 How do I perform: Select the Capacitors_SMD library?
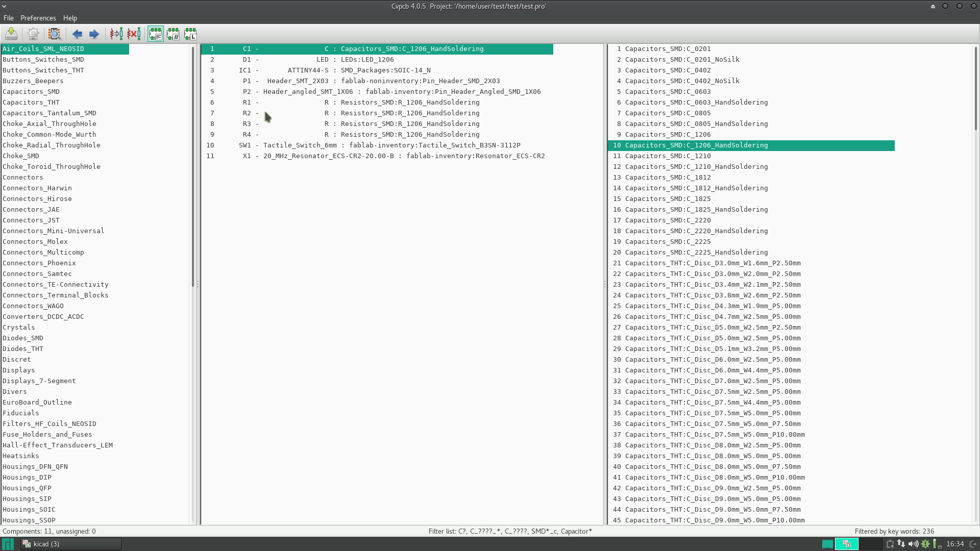pyautogui.click(x=31, y=92)
